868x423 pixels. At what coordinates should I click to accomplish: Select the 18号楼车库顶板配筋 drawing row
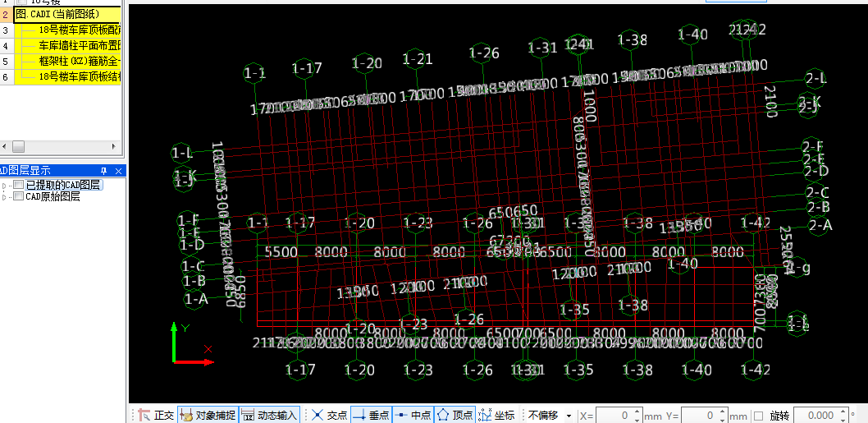tap(67, 30)
